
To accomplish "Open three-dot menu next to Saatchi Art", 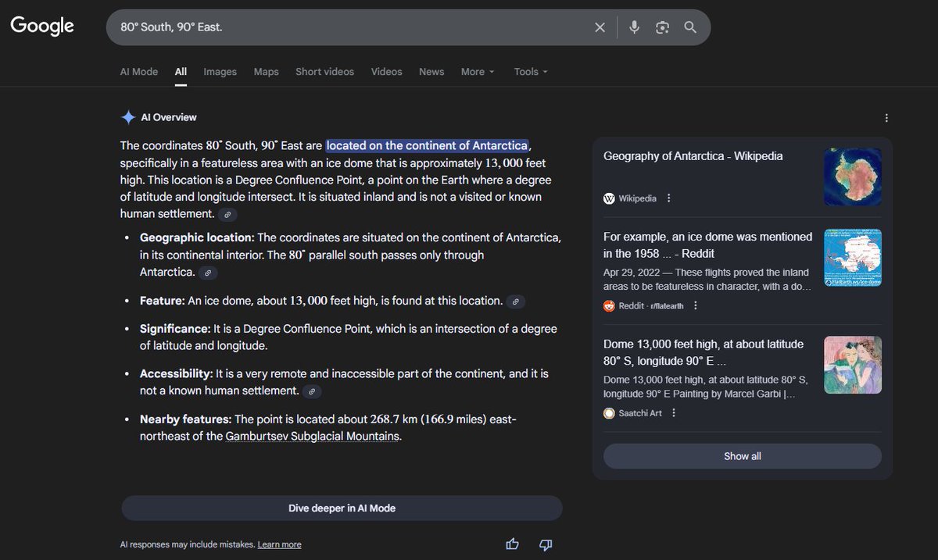I will click(x=674, y=413).
